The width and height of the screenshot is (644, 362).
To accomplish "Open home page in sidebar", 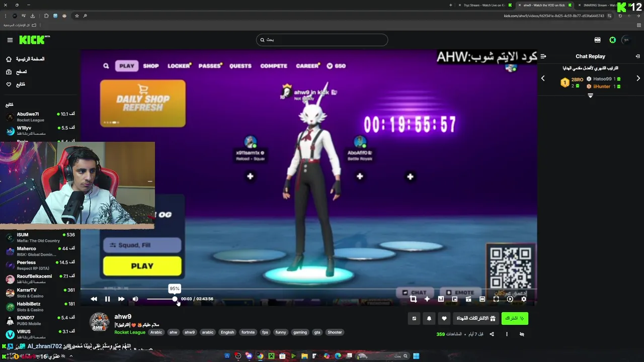I will [x=26, y=59].
